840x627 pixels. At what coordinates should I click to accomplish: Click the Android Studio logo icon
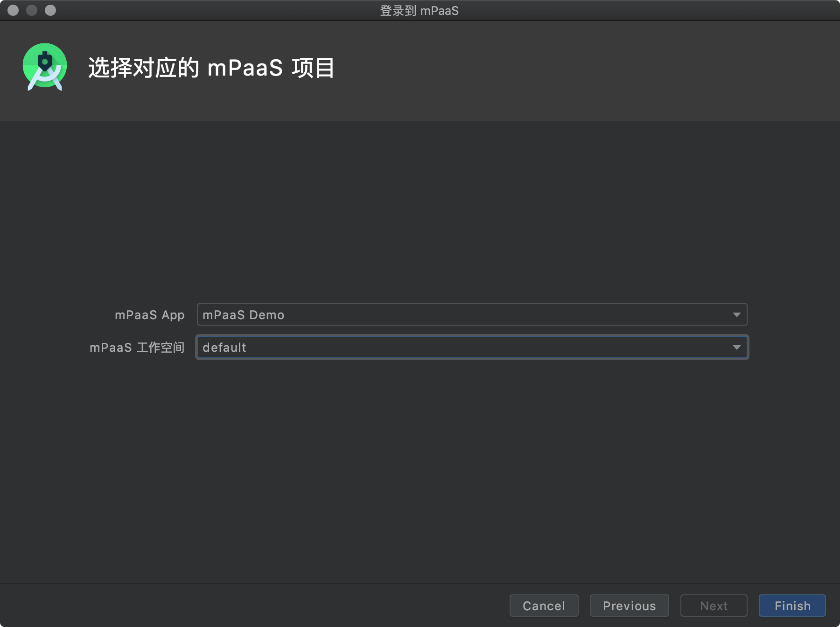coord(45,67)
